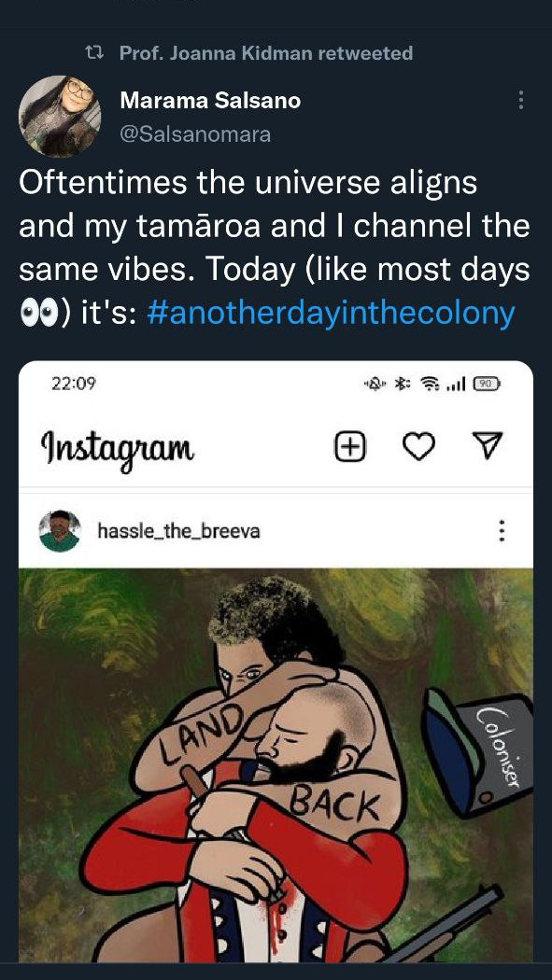This screenshot has width=552, height=980.
Task: Click the retweet icon beside Prof. Joanna Kidman
Action: (93, 53)
